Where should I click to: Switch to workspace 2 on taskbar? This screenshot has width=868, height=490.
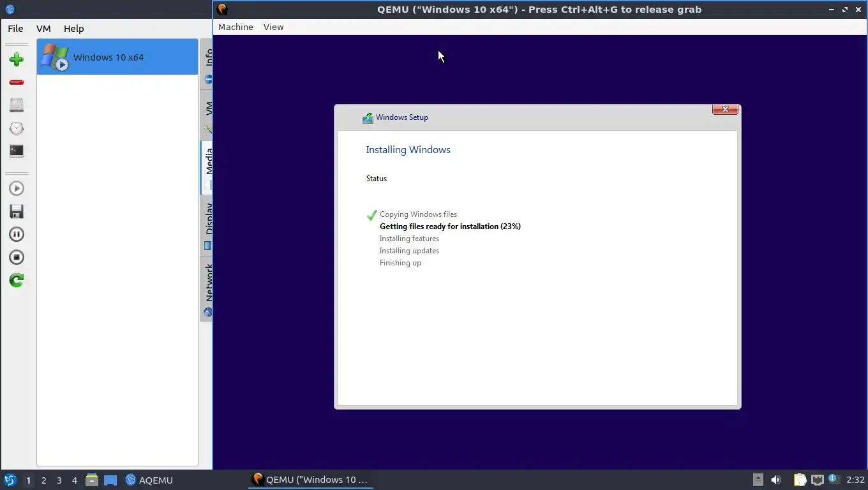click(43, 480)
